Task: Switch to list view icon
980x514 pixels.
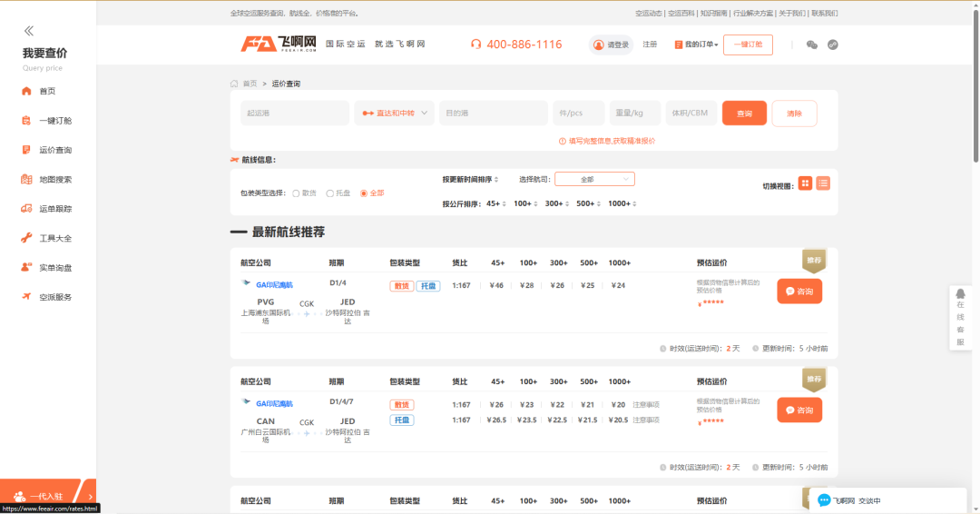Action: point(823,183)
